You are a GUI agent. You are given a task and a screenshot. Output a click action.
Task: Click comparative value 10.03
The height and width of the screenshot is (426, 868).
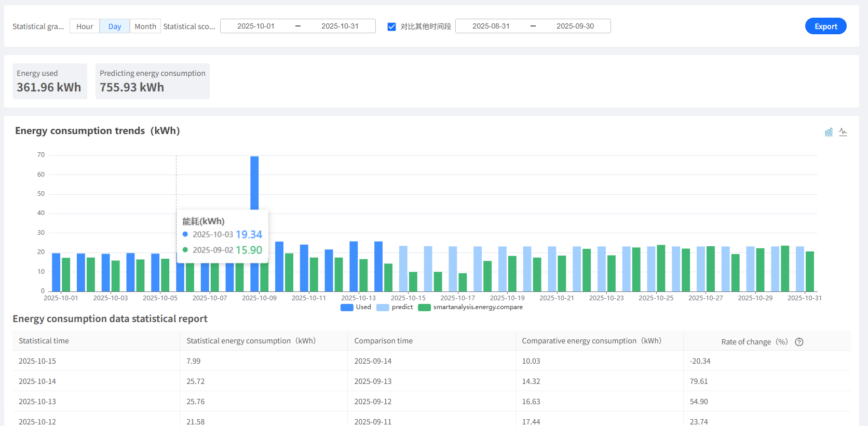531,361
